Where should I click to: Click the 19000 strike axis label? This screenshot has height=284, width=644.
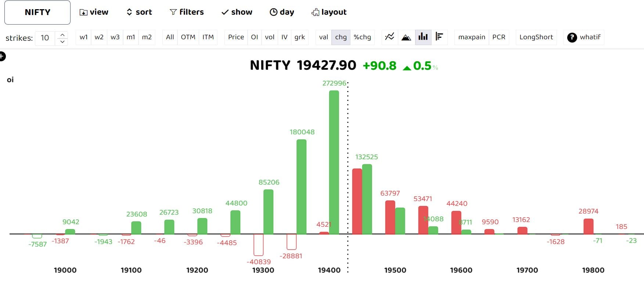click(x=65, y=270)
